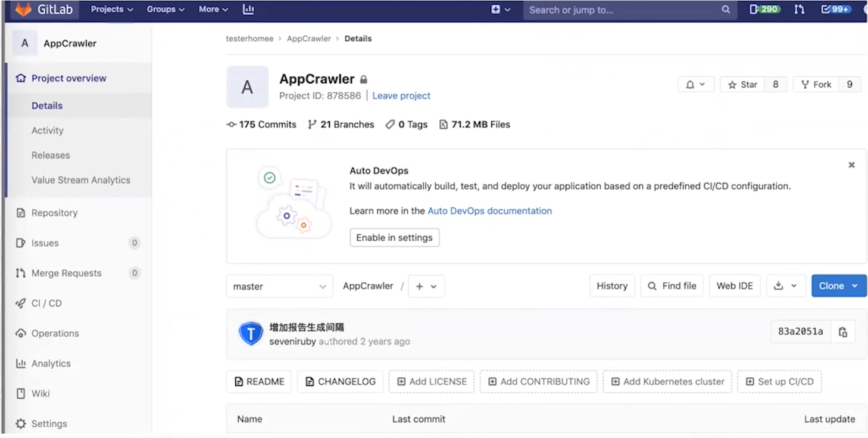The width and height of the screenshot is (868, 438).
Task: Open the commit History button
Action: click(612, 286)
